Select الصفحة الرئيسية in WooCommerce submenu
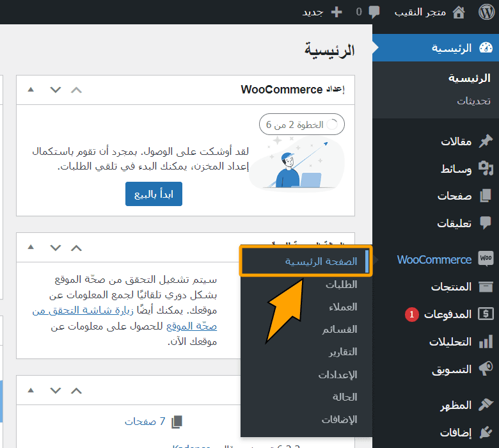The image size is (499, 448). point(321,262)
